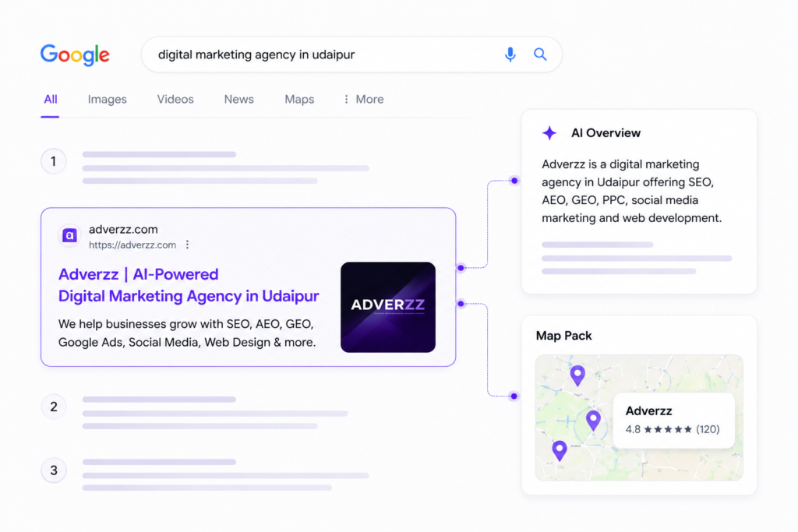Click the https://adverzz.com URL
Screen dimensions: 798x532
(132, 245)
